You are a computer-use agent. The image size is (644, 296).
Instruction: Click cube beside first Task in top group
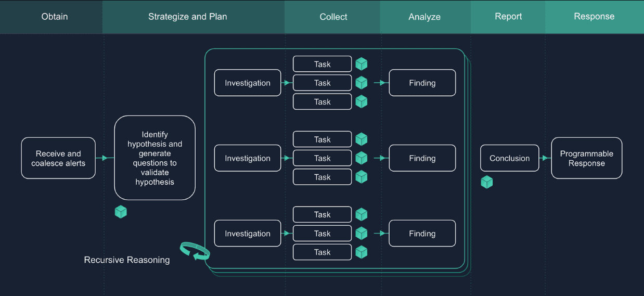[x=362, y=64]
